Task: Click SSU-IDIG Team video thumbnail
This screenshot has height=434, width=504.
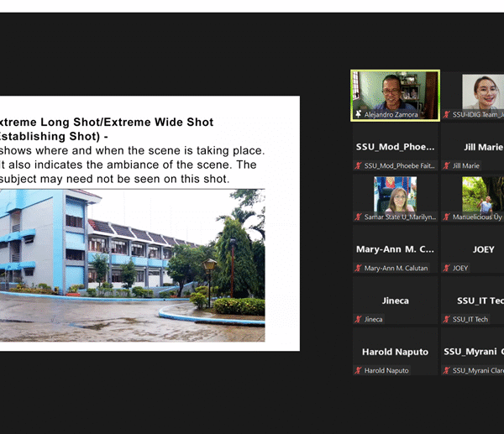Action: pos(483,92)
